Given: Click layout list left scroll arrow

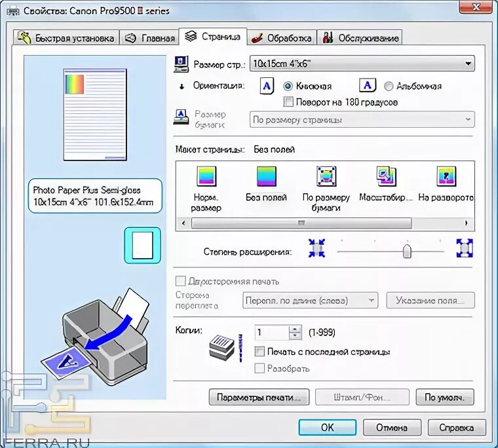Looking at the screenshot, I should (183, 223).
